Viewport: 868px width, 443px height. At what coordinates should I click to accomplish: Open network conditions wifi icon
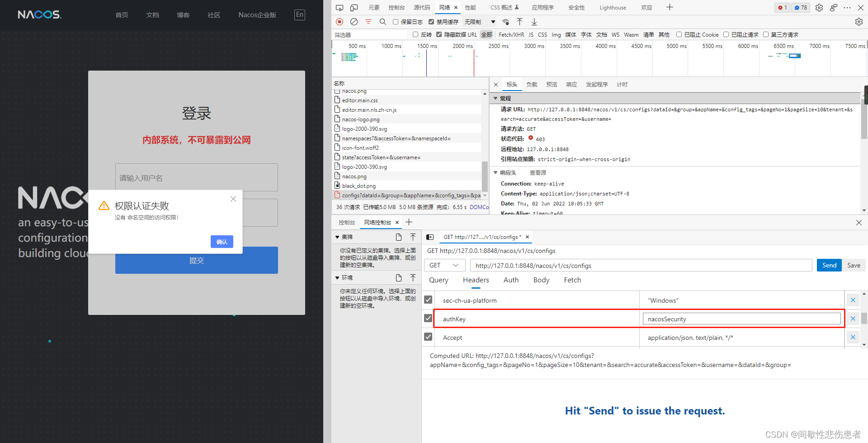point(505,22)
